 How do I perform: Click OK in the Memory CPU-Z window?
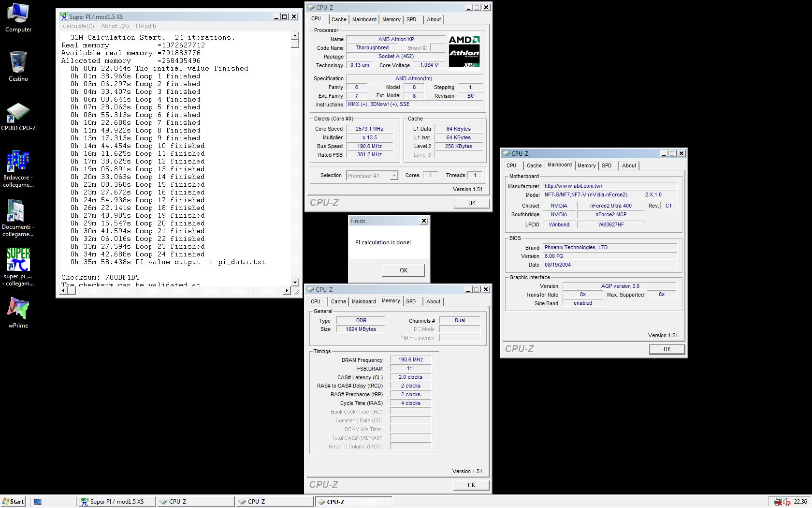pyautogui.click(x=471, y=485)
